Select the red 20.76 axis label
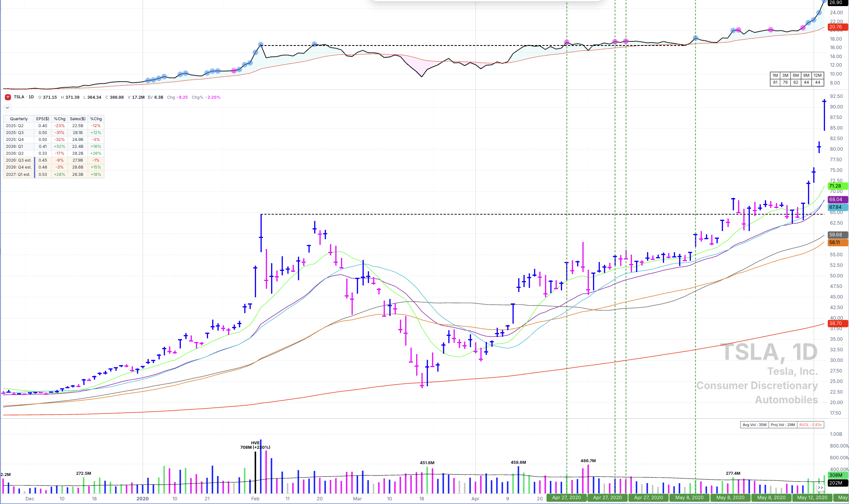Image resolution: width=849 pixels, height=504 pixels. tap(838, 27)
